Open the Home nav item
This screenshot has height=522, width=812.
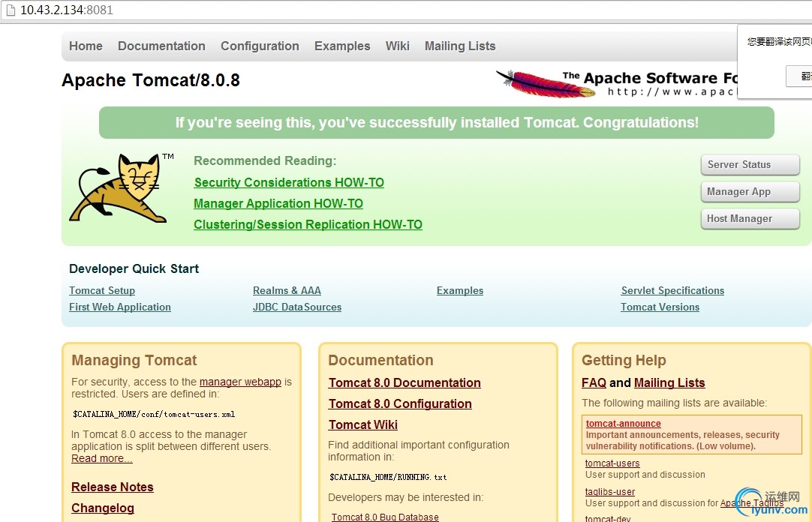86,46
